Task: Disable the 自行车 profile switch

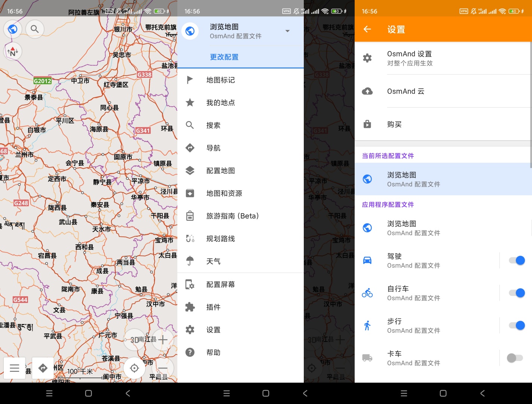Action: [x=516, y=293]
